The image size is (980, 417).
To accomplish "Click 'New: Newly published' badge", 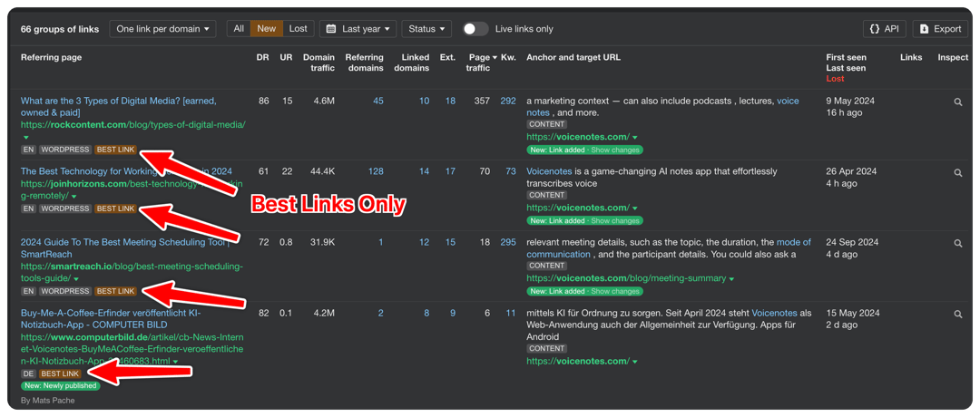I will click(x=60, y=386).
